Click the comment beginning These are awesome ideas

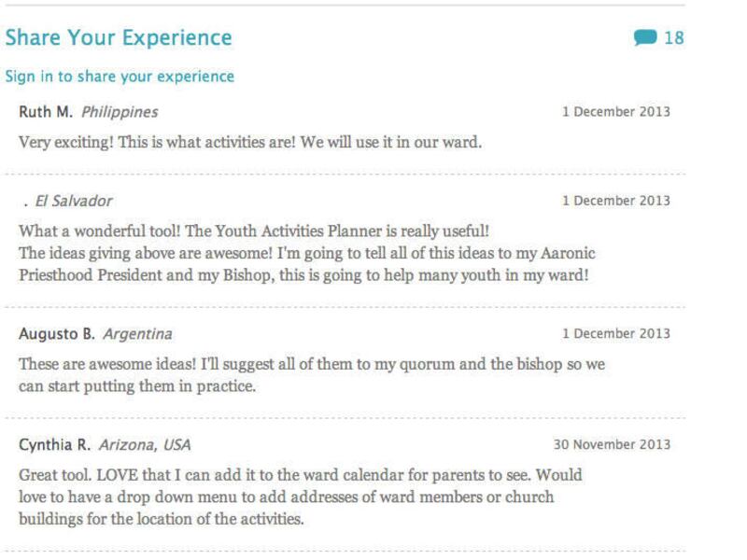312,374
